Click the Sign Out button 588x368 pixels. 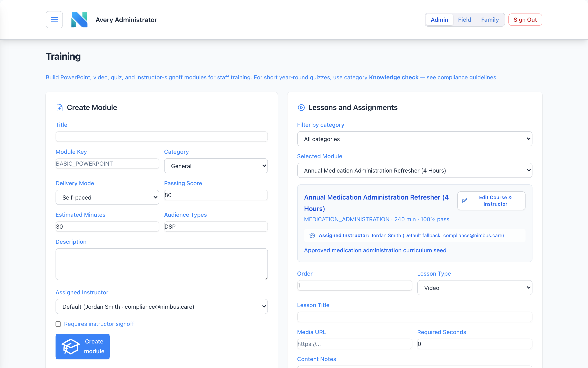pyautogui.click(x=525, y=20)
